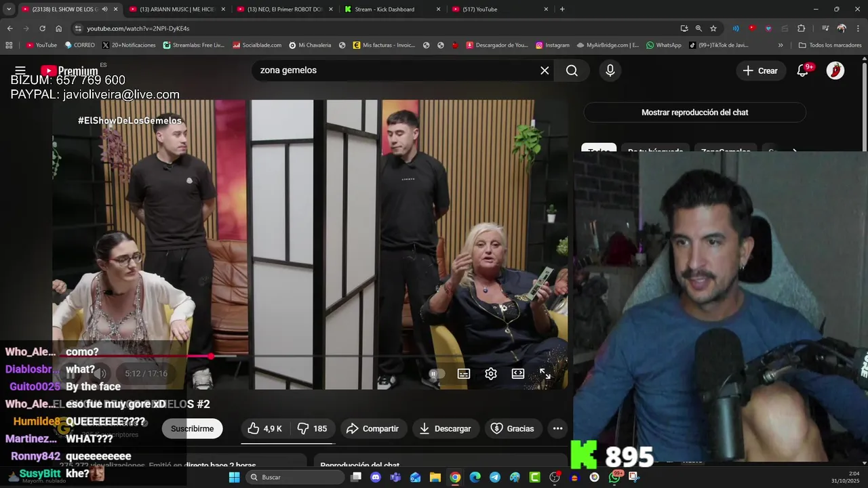Click the Descargar download button

pos(445,428)
